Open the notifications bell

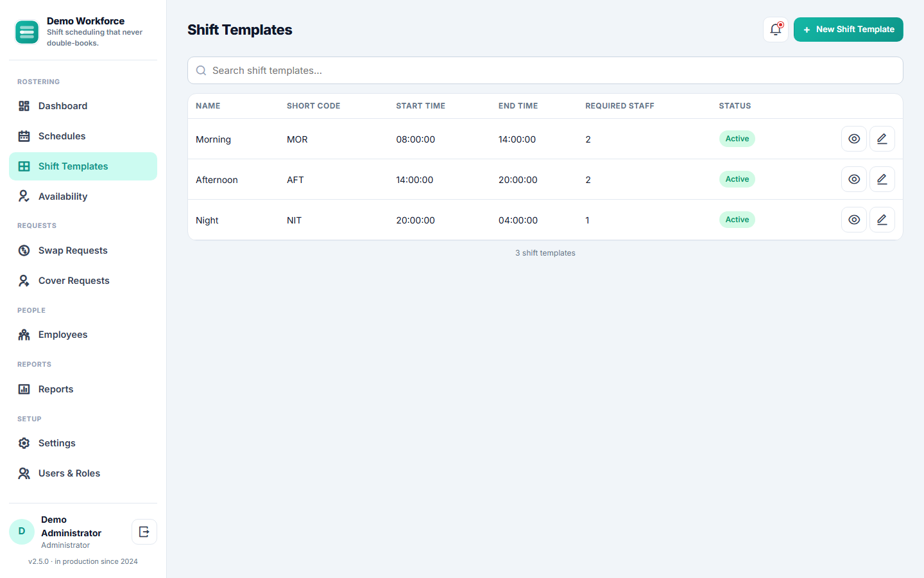(776, 30)
